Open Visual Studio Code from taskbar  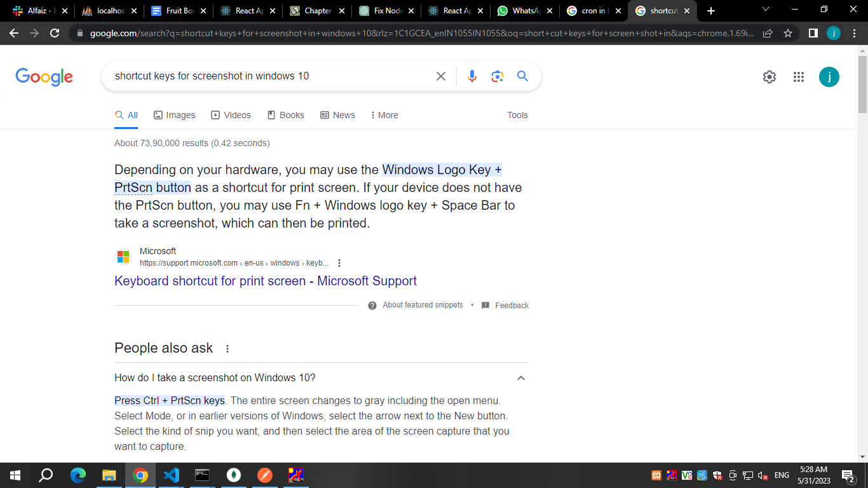[171, 475]
